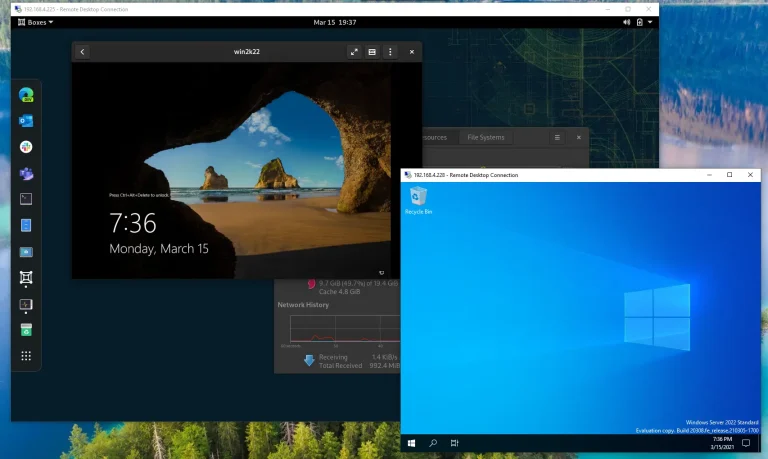Expand the Boxes application menu

point(36,21)
